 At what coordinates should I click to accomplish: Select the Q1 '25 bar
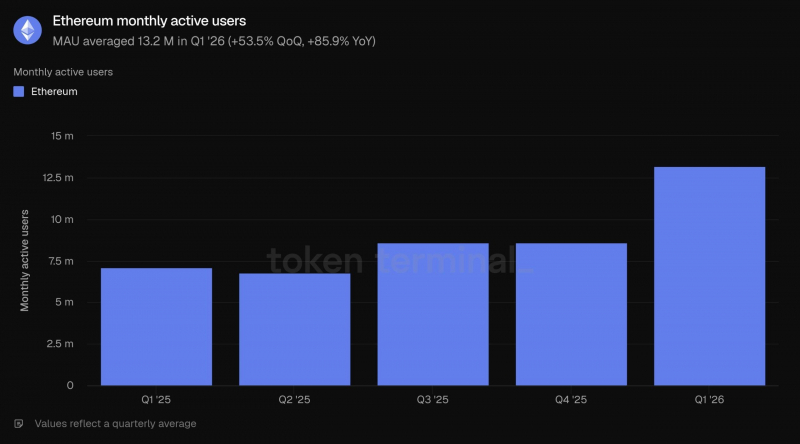[157, 327]
